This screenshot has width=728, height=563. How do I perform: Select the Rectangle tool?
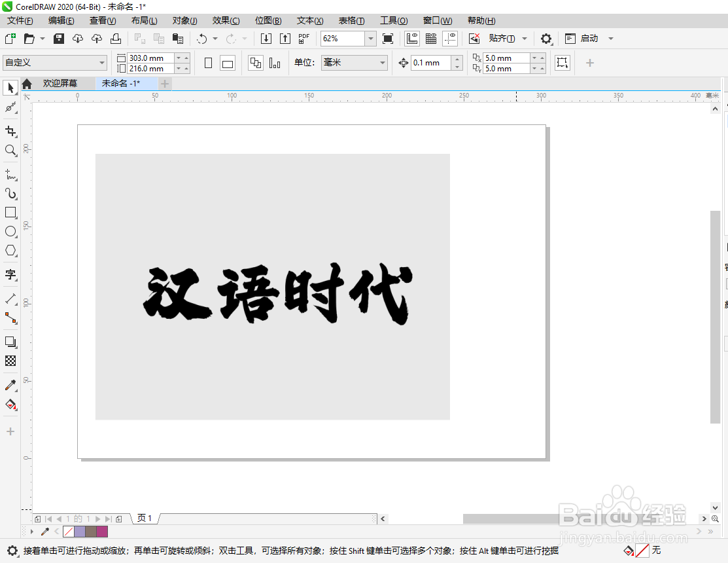pos(10,212)
